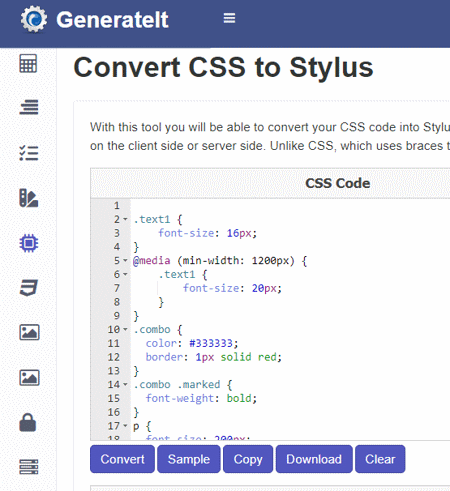450x491 pixels.
Task: Click the server stack sidebar icon
Action: [29, 467]
